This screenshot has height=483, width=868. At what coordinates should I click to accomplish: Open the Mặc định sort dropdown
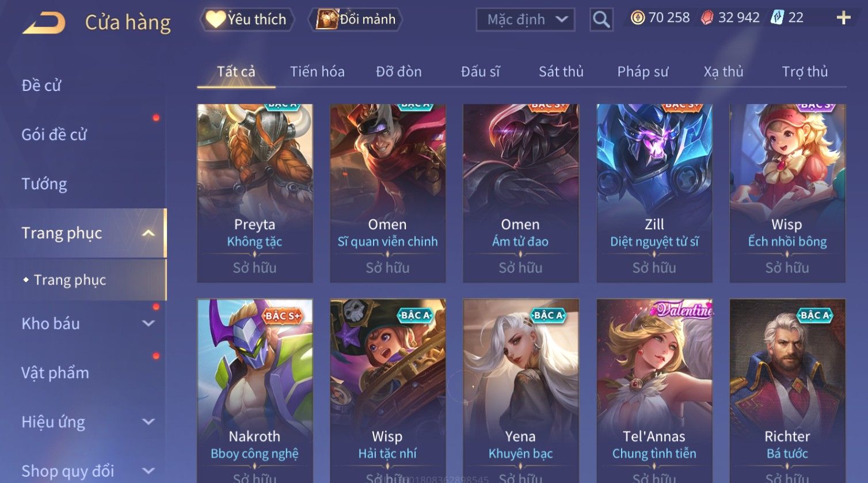coord(525,20)
